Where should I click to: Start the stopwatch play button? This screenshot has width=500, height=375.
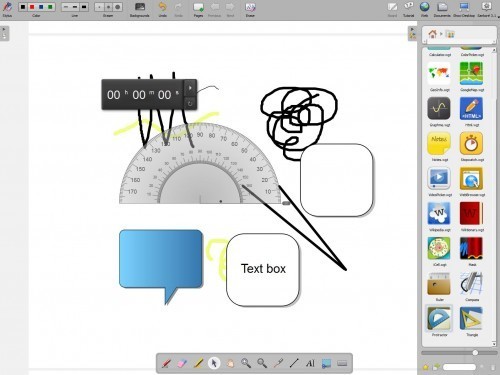pos(190,88)
